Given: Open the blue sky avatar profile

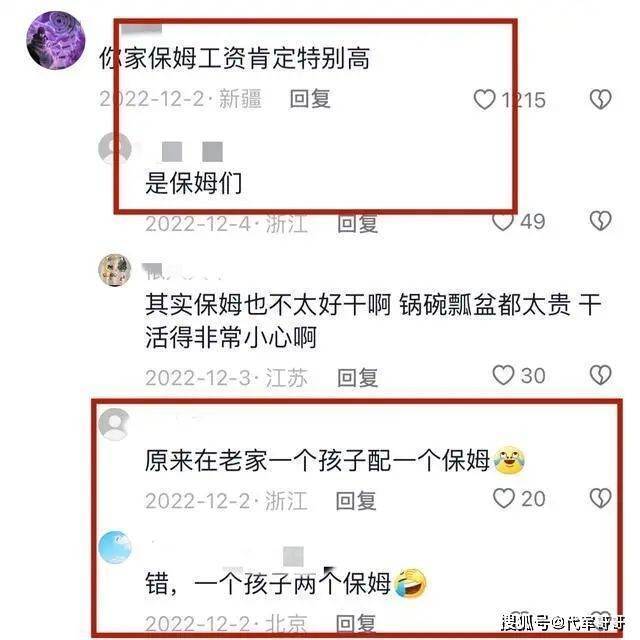Looking at the screenshot, I should [115, 547].
